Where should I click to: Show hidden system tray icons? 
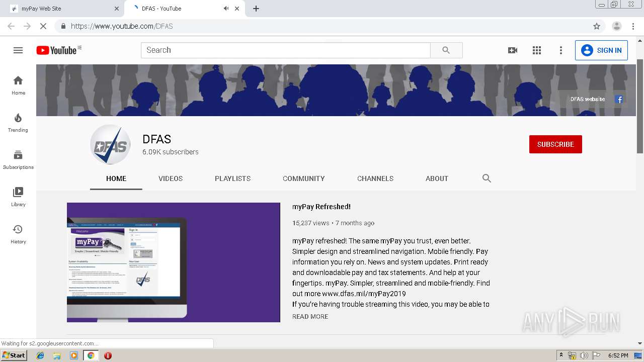pyautogui.click(x=561, y=355)
